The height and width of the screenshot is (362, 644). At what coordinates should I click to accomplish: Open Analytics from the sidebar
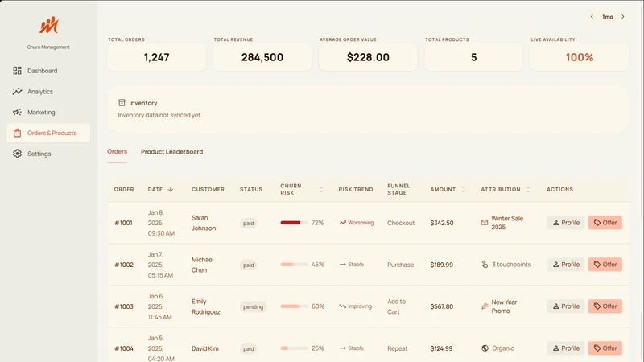pos(48,92)
